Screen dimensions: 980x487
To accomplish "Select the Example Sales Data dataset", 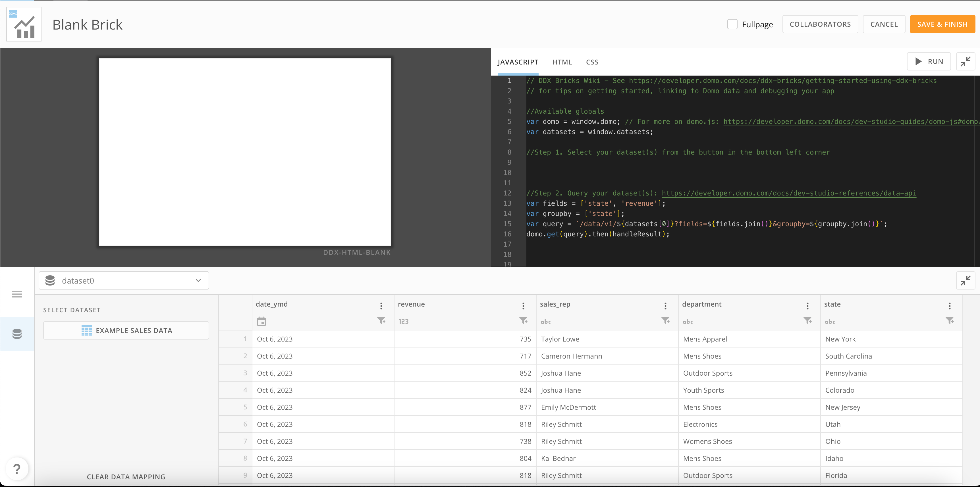I will point(126,331).
